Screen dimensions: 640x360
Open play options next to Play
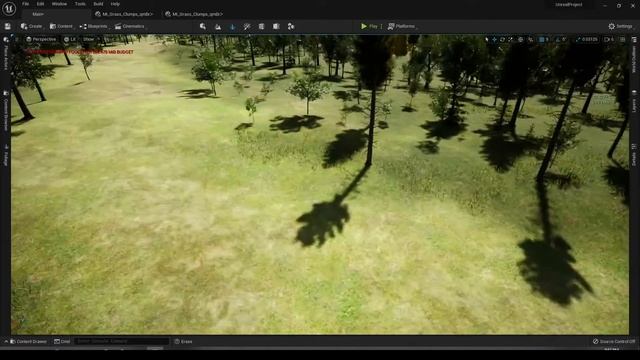coord(382,26)
